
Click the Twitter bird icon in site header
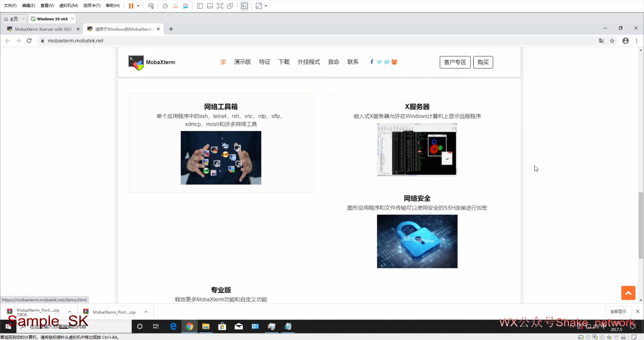click(379, 62)
